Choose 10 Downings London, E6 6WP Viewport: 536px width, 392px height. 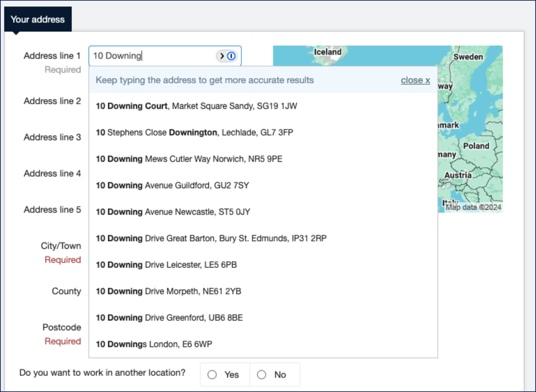tap(154, 344)
